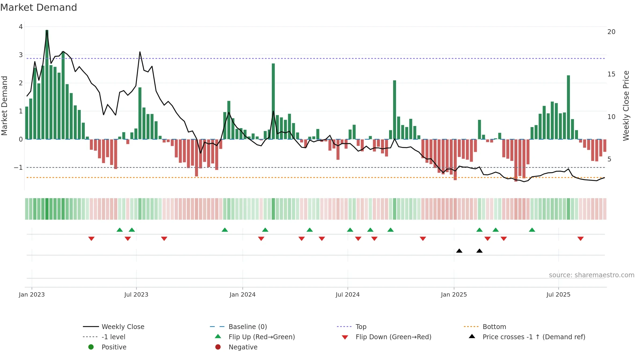Select the 'Baseline (0)' legend label
644x362 pixels.
[x=248, y=327]
